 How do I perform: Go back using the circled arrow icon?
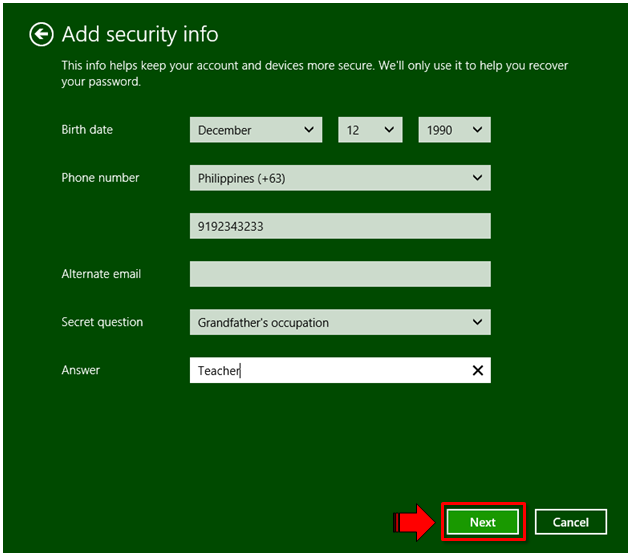[41, 35]
